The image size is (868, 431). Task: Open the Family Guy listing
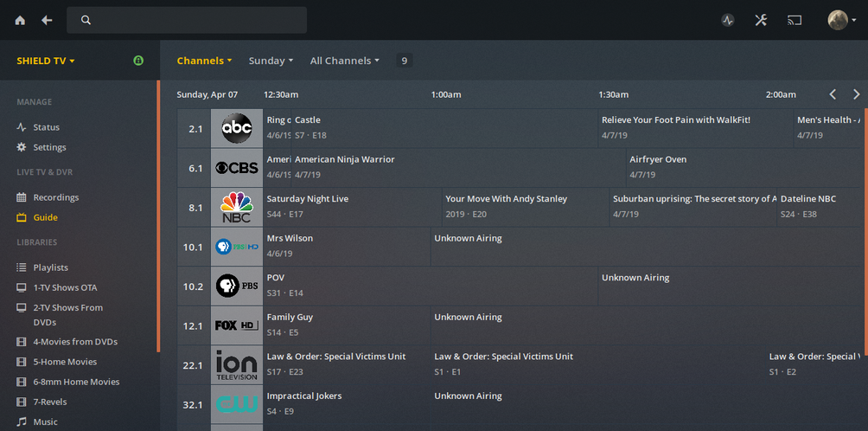[x=347, y=325]
